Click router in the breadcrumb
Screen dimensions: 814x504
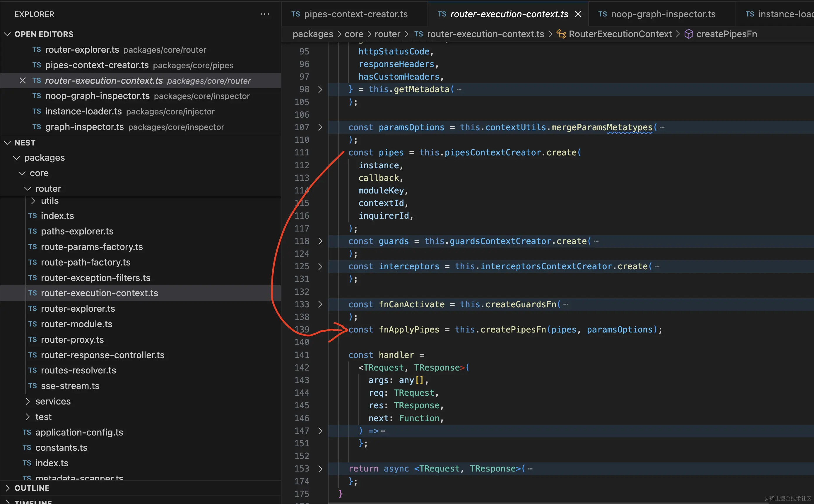(x=387, y=34)
